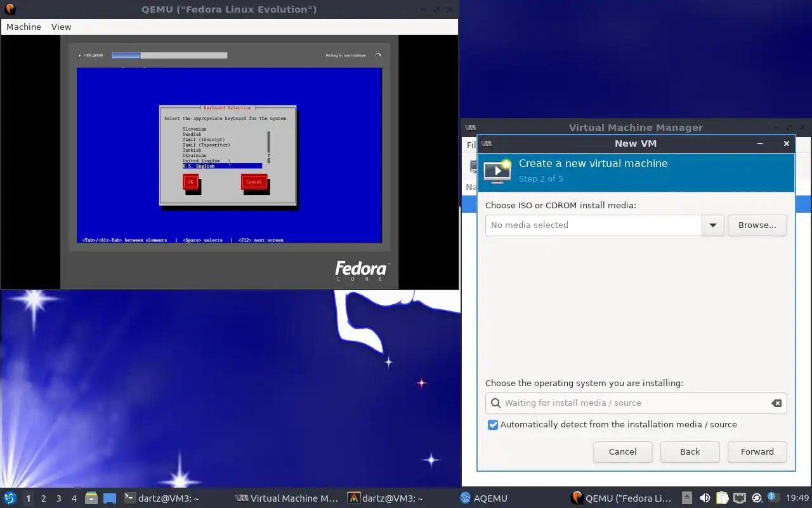812x508 pixels.
Task: Click the monitor icon in New VM header
Action: coord(498,171)
